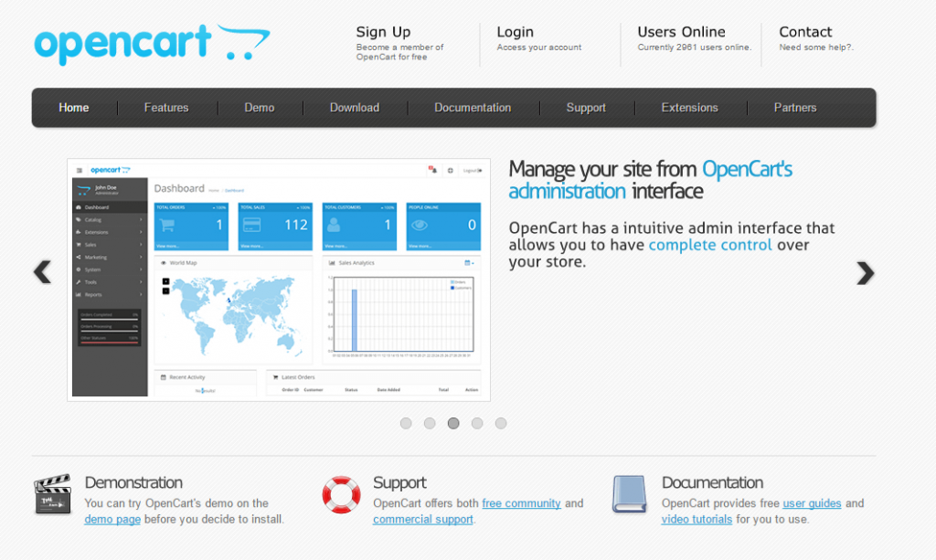This screenshot has height=560, width=936.
Task: Open the Home menu item
Action: click(74, 108)
